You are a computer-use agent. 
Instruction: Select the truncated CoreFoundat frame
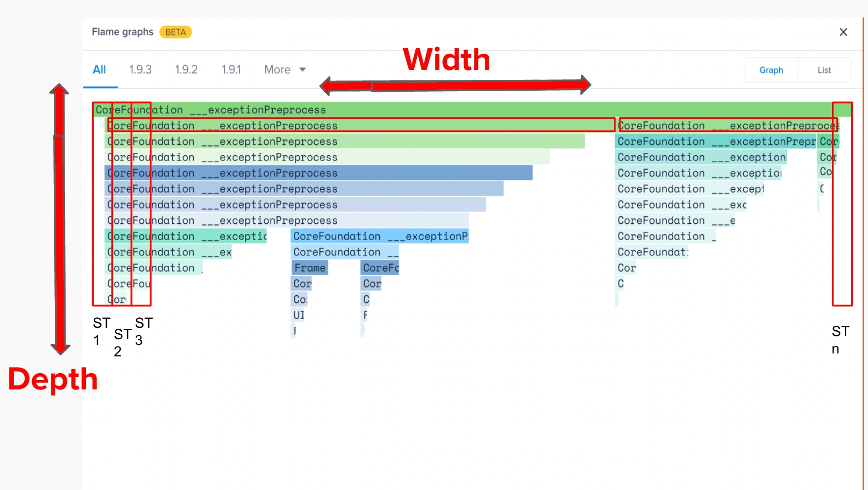[x=652, y=252]
